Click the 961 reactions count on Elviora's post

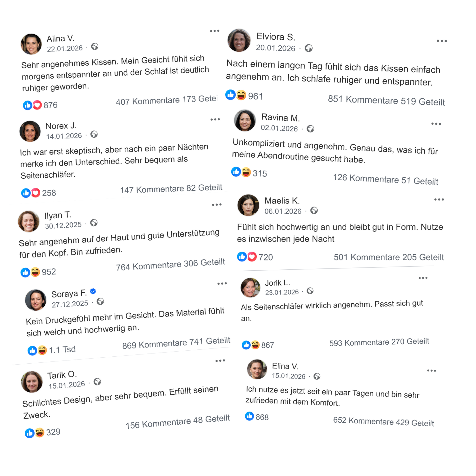coord(255,96)
